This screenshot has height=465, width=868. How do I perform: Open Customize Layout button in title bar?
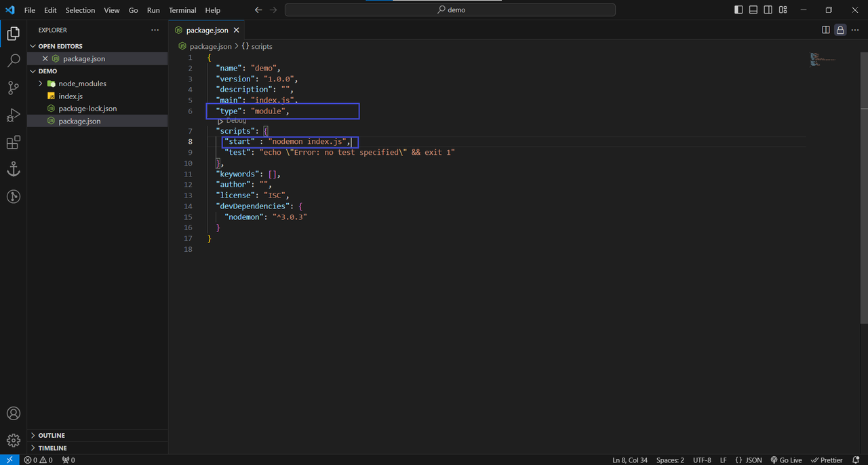[783, 10]
